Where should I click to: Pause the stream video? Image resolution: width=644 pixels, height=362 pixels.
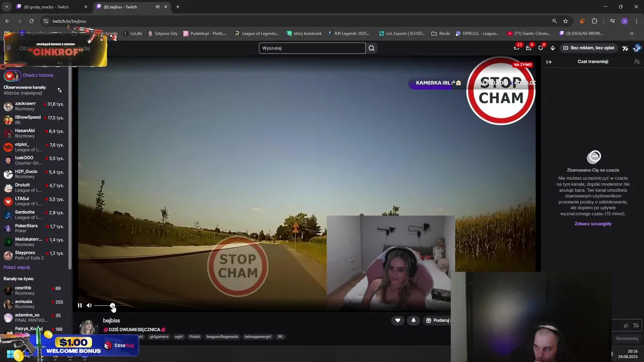(x=79, y=305)
